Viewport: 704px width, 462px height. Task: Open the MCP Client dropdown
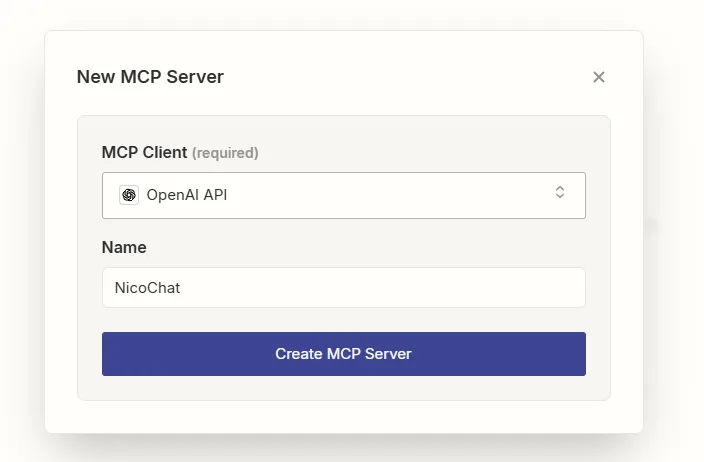click(343, 195)
